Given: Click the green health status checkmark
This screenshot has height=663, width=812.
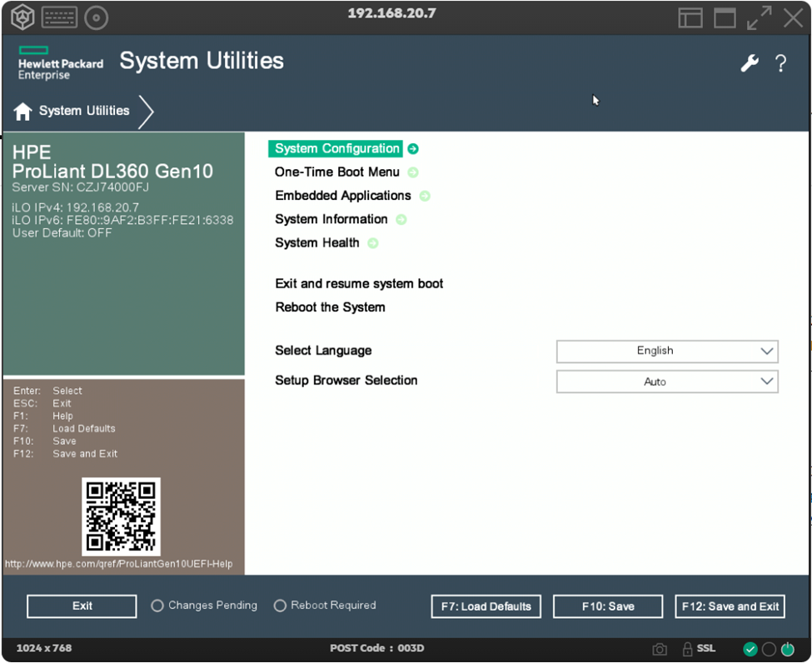Looking at the screenshot, I should click(x=750, y=649).
